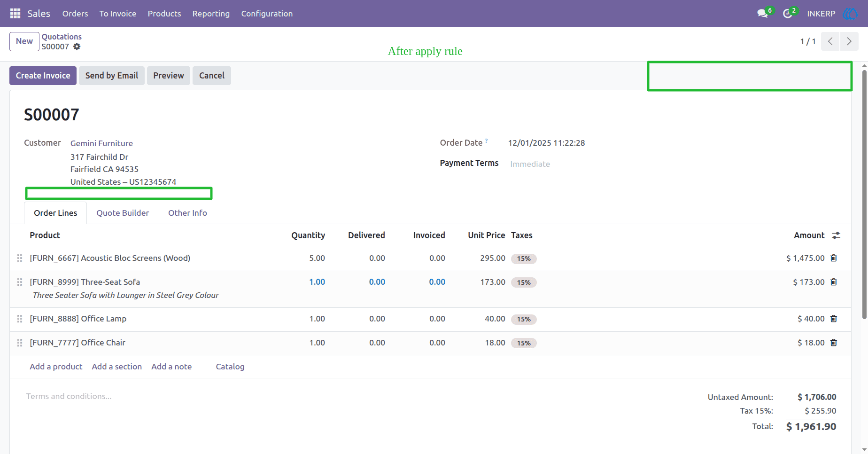The image size is (868, 454).
Task: Open the messages conversation icon
Action: [762, 14]
